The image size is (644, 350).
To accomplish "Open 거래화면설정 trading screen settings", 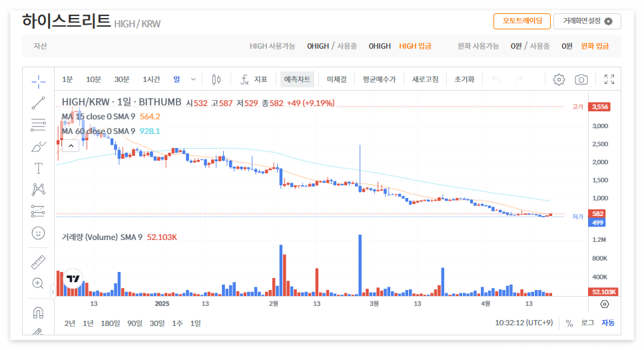I will 587,21.
